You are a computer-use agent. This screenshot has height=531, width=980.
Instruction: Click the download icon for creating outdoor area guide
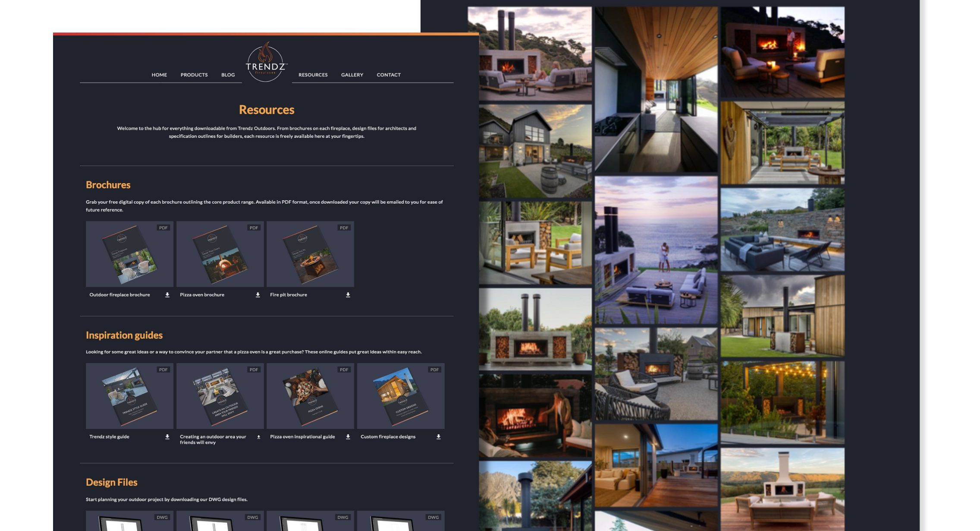coord(259,437)
